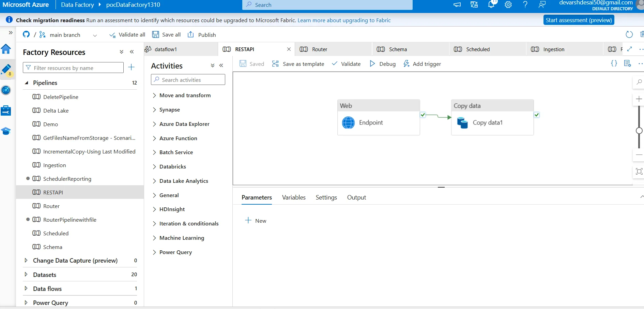Viewport: 644px width, 309px height.
Task: Click the Learning Center graduation cap icon
Action: pos(6,131)
